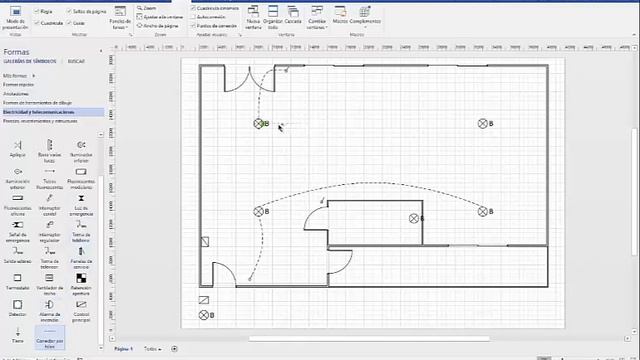
Task: Click Ajustar a la ventana
Action: [x=160, y=17]
